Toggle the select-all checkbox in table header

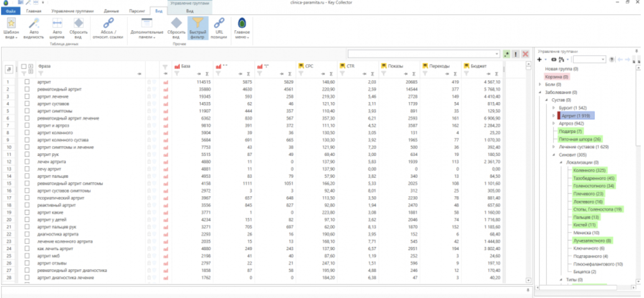coord(24,66)
